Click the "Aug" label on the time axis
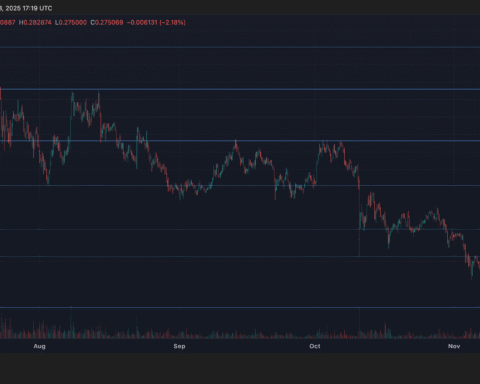The height and width of the screenshot is (384, 480). (x=39, y=346)
